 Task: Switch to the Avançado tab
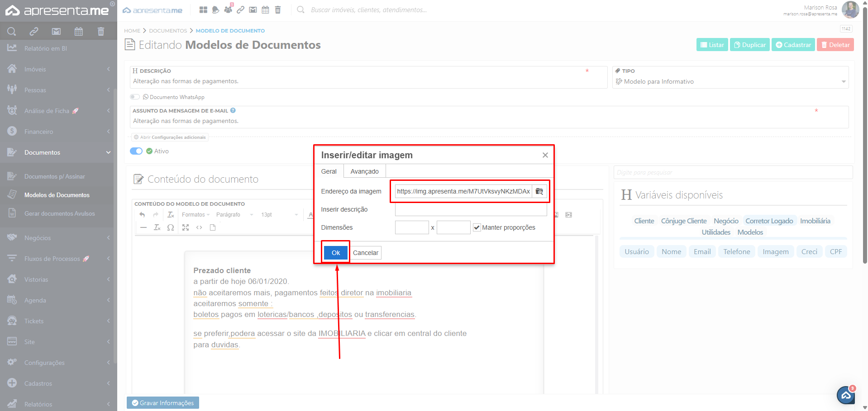click(364, 171)
